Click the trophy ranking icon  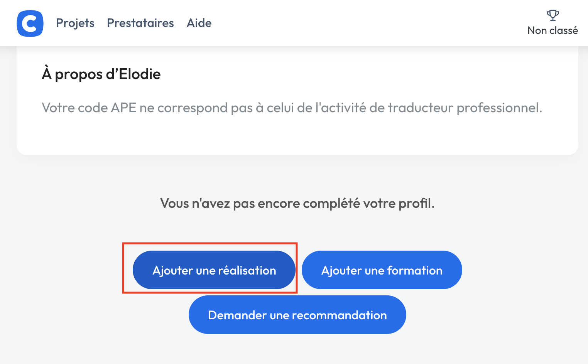click(553, 15)
